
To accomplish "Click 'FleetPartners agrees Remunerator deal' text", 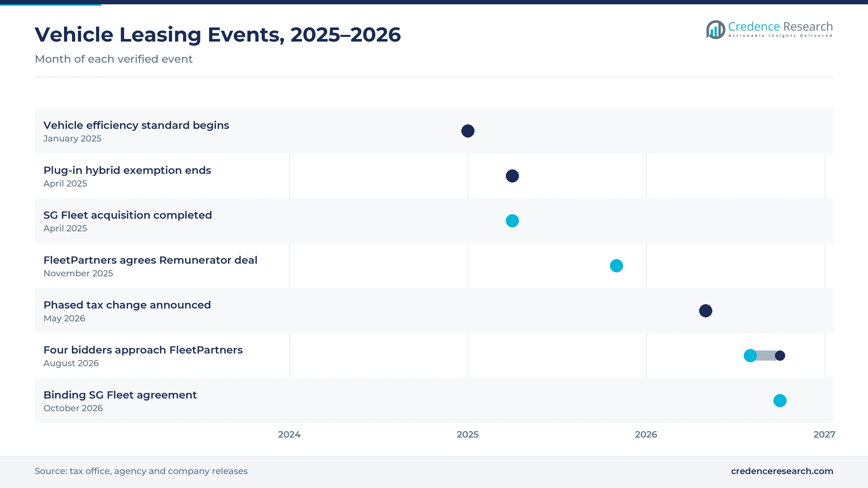I will click(x=150, y=260).
